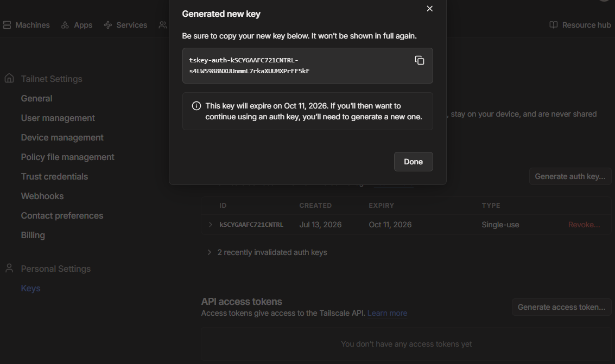Click the Generated new key dialog title
Viewport: 615px width, 364px height.
221,14
